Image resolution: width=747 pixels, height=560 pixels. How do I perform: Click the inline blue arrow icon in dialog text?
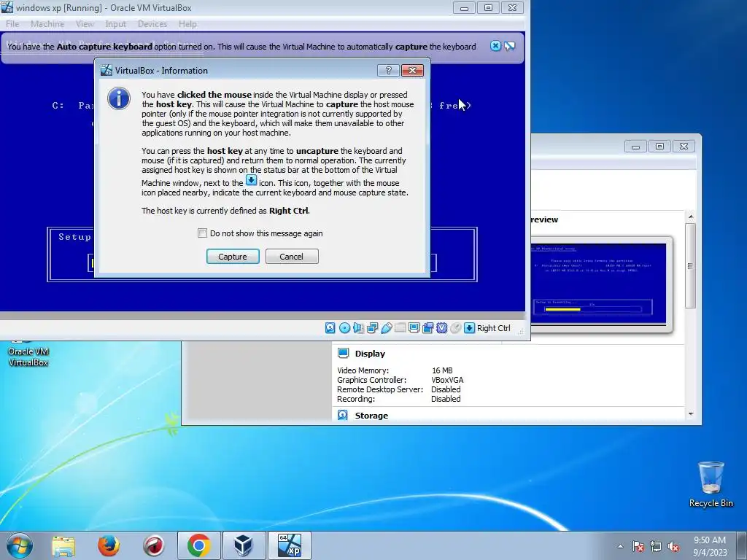click(x=251, y=181)
